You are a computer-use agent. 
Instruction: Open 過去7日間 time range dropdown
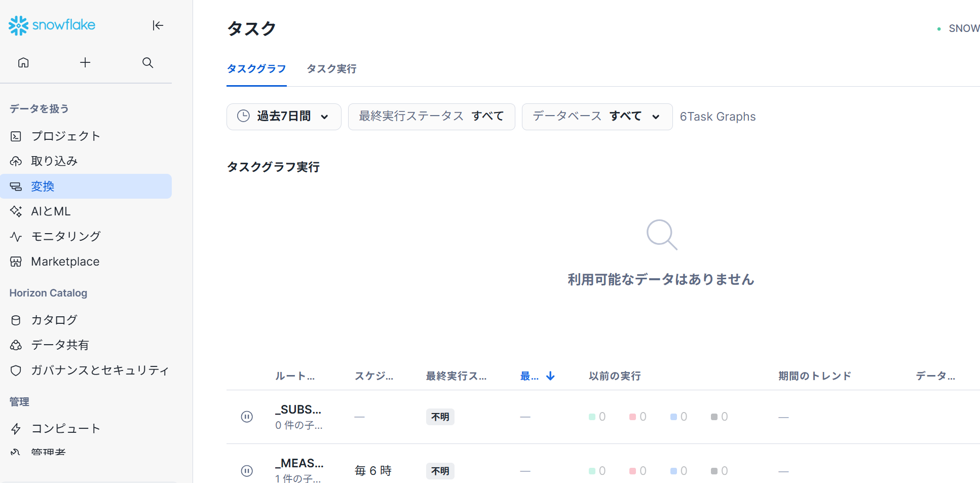coord(284,117)
